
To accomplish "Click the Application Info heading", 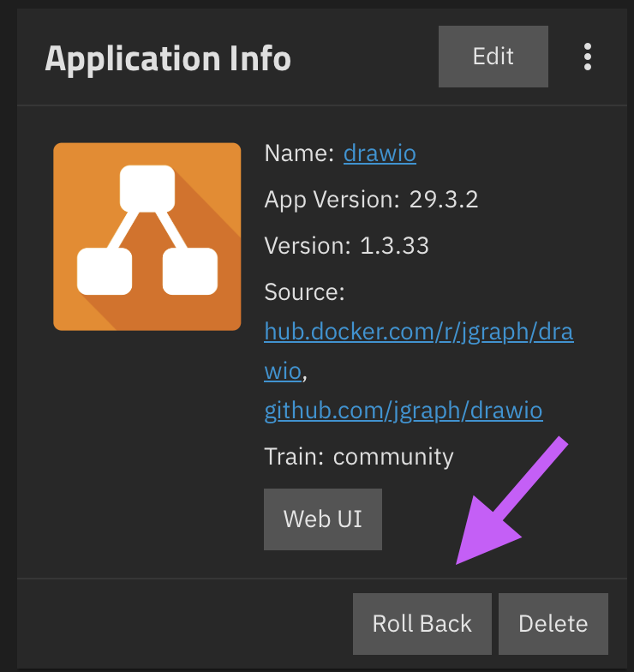I will pos(168,58).
